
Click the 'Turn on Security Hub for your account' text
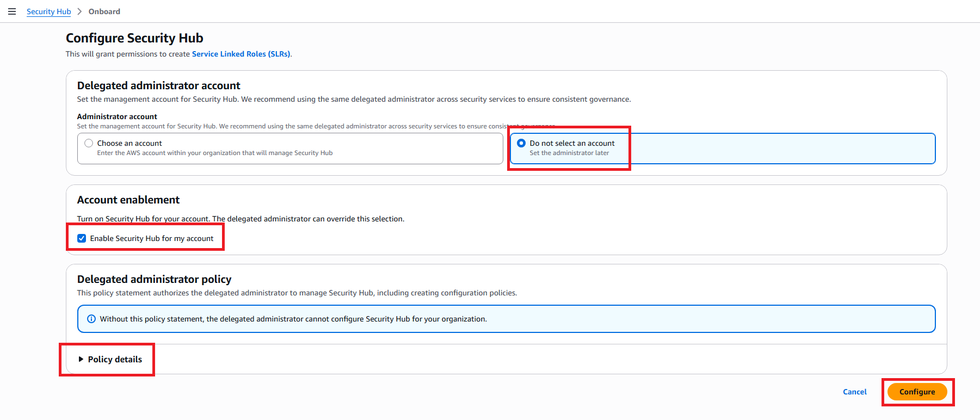click(x=241, y=219)
